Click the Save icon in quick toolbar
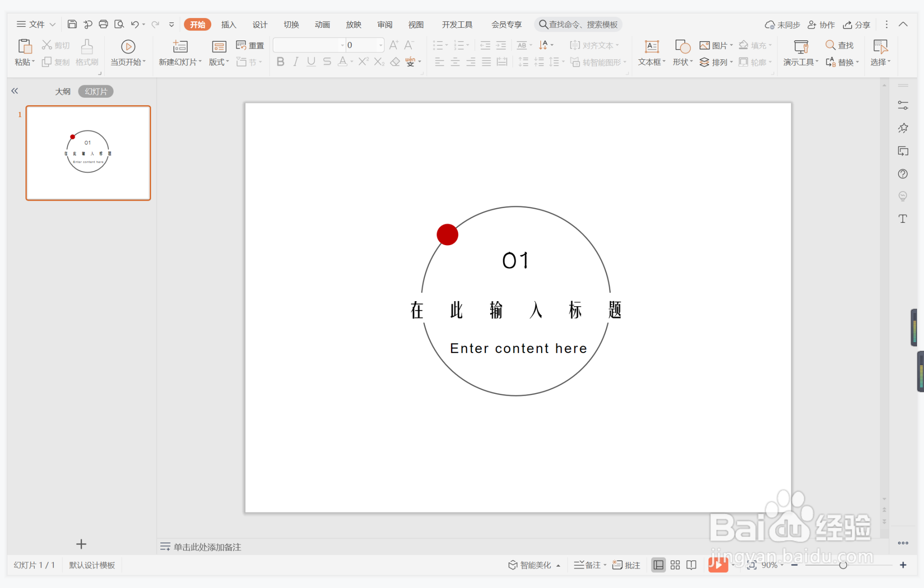This screenshot has width=924, height=588. (72, 24)
